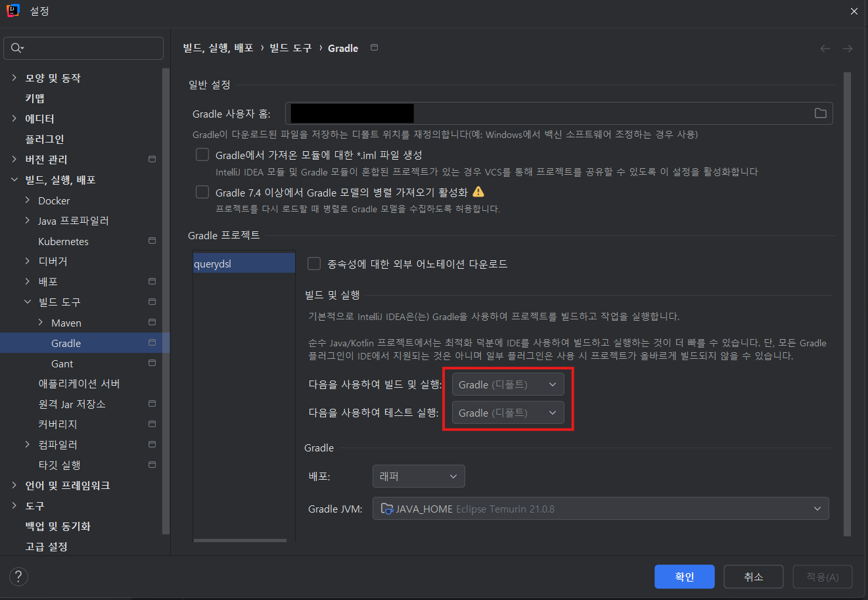Click project-level icon on Maven row
This screenshot has width=868, height=600.
point(152,322)
